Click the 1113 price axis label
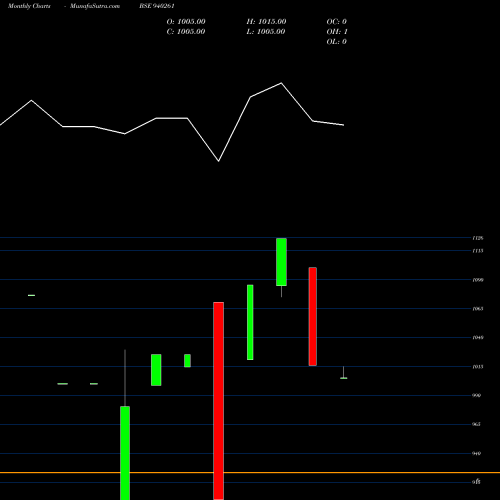Image resolution: width=500 pixels, height=500 pixels. pos(478,251)
